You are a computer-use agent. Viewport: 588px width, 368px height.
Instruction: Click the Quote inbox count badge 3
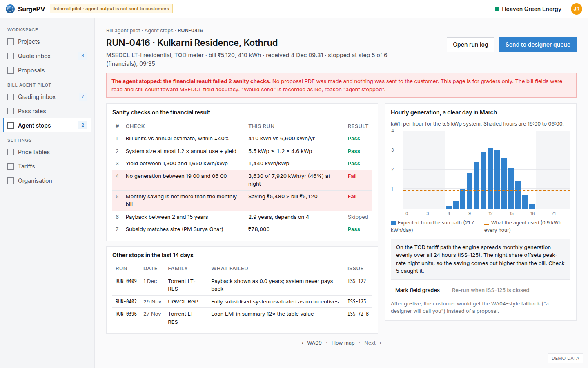coord(83,56)
